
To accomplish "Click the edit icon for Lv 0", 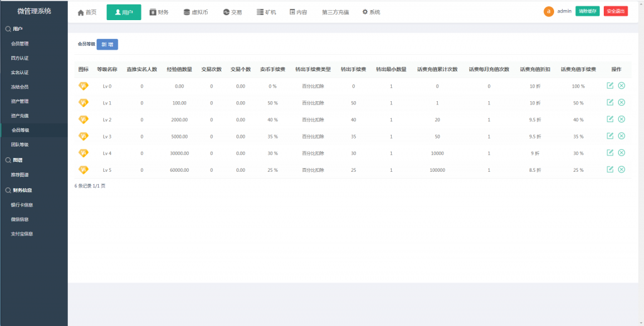I will pyautogui.click(x=610, y=86).
